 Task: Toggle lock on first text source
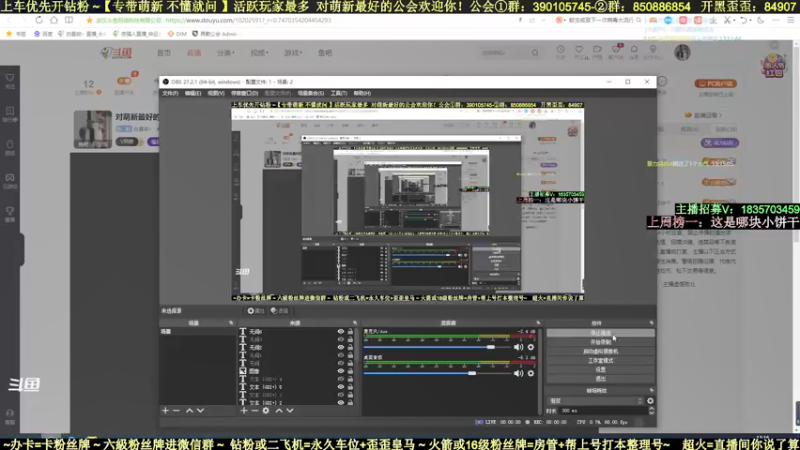point(351,332)
